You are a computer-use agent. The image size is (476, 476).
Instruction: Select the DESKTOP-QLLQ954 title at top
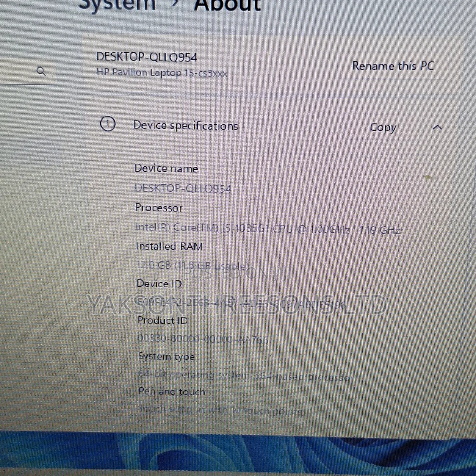(147, 57)
